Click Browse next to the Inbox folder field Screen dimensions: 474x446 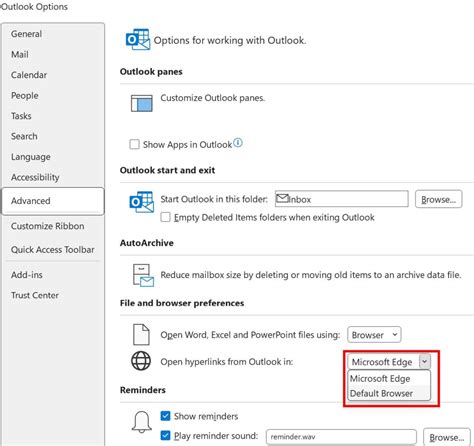click(x=438, y=199)
